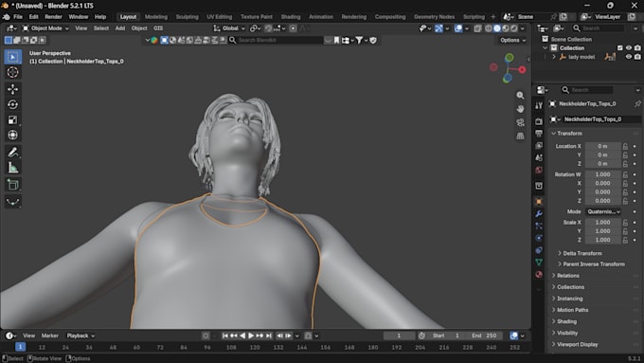Select the Cursor tool
Image resolution: width=644 pixels, height=363 pixels.
(x=12, y=72)
